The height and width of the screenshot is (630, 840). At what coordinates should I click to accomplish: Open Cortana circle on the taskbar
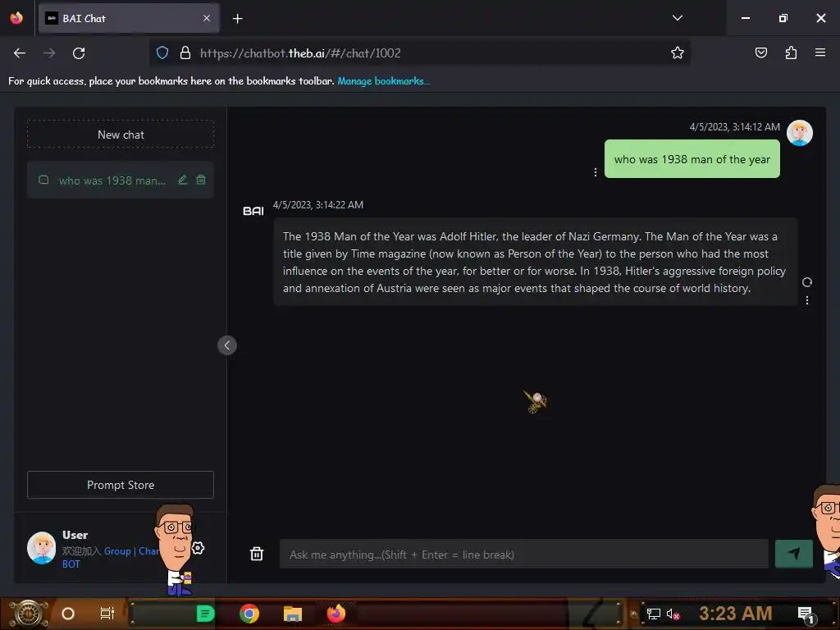pos(68,614)
